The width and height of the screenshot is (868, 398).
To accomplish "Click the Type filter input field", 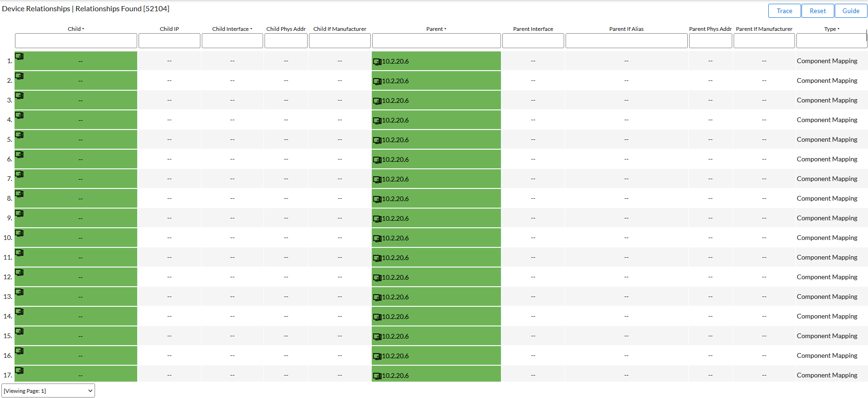I will [x=831, y=41].
